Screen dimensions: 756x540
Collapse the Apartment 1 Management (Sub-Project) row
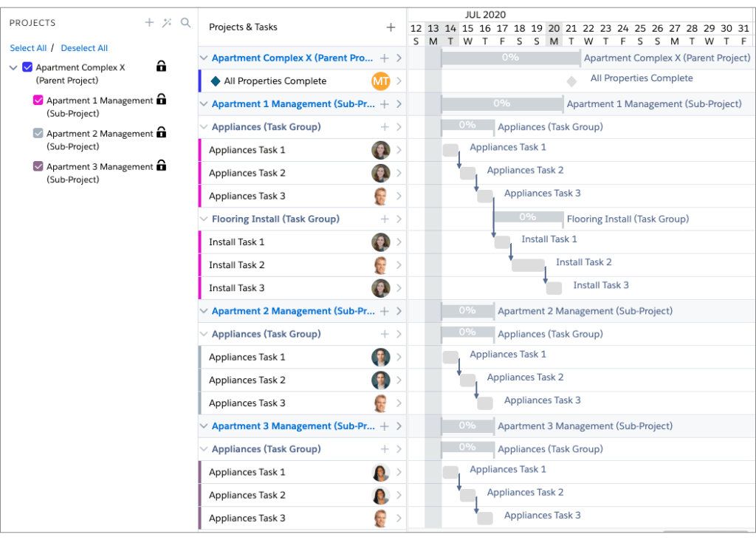[x=204, y=104]
